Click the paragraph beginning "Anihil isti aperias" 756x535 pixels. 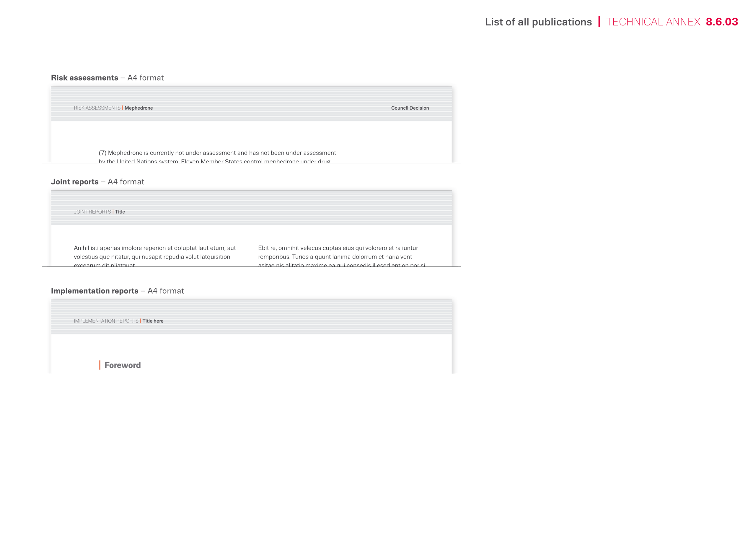coord(155,253)
